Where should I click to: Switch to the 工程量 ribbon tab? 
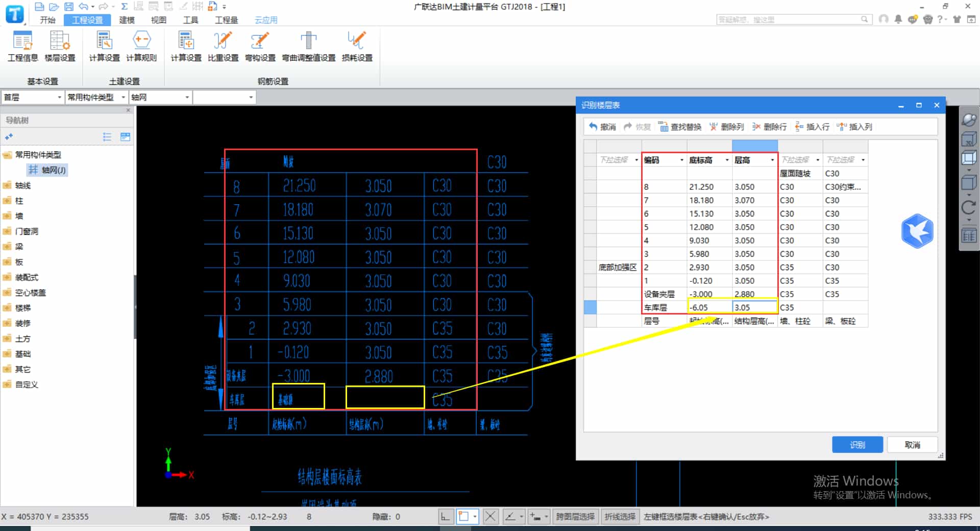226,20
